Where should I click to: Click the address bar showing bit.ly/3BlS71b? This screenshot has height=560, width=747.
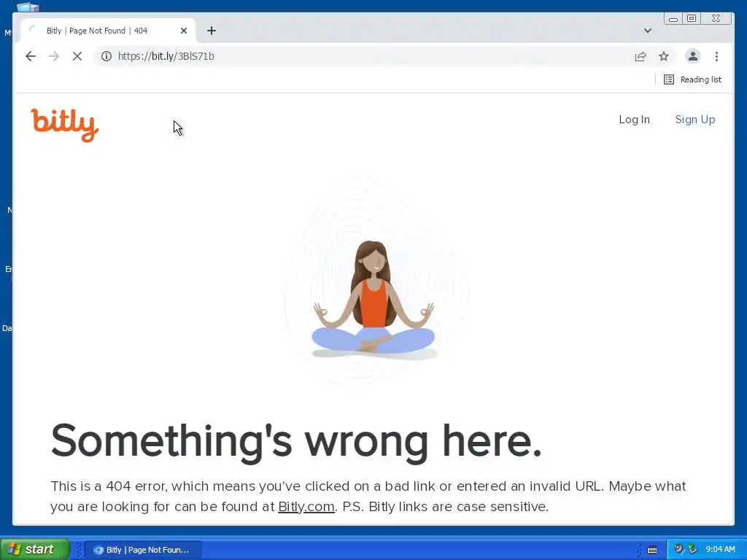pos(362,56)
